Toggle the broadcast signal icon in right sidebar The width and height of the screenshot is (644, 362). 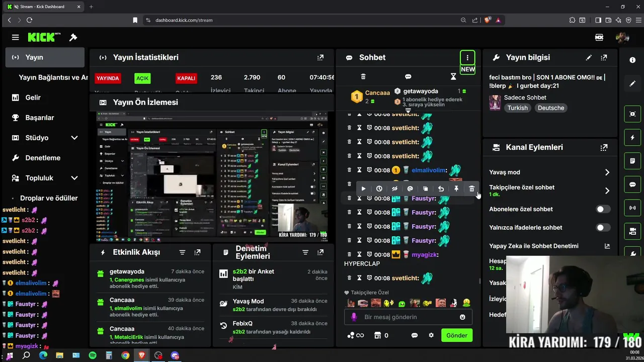[x=632, y=208]
